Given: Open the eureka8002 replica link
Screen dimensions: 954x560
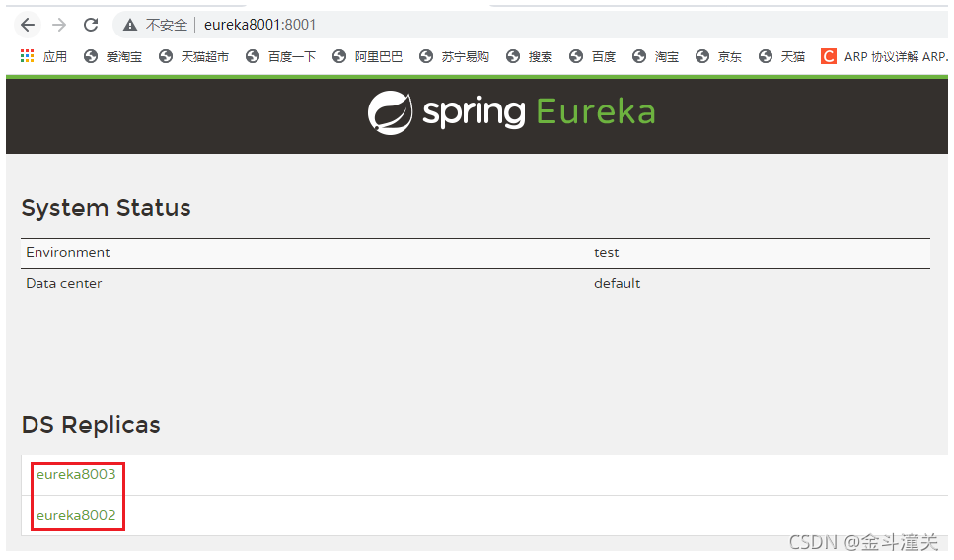Looking at the screenshot, I should pos(76,515).
